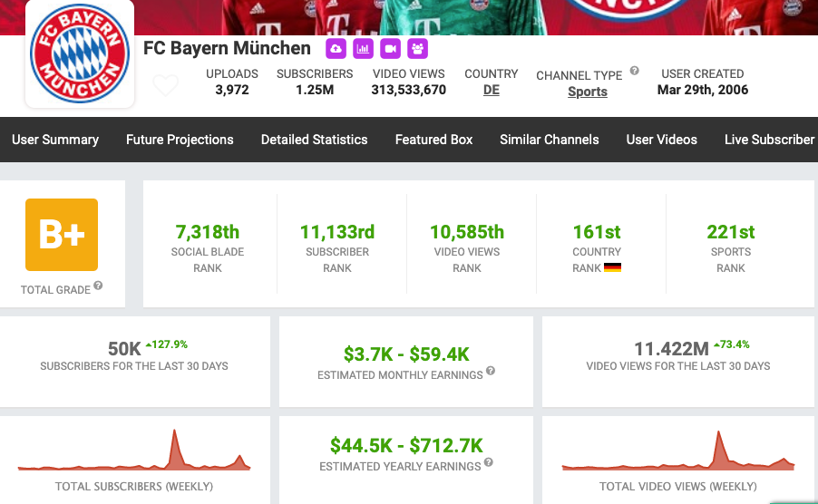Click the Total Video Views (Weekly) label
Viewport: 818px width, 504px height.
678,487
